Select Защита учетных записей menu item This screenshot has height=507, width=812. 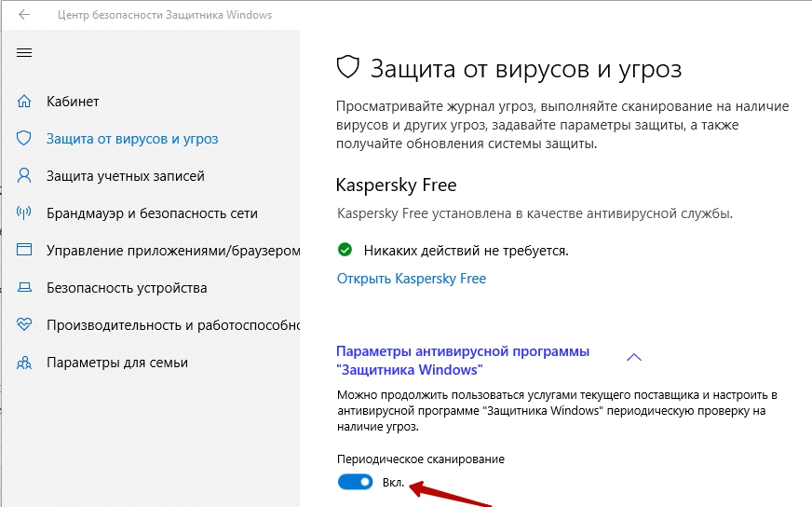pos(126,176)
